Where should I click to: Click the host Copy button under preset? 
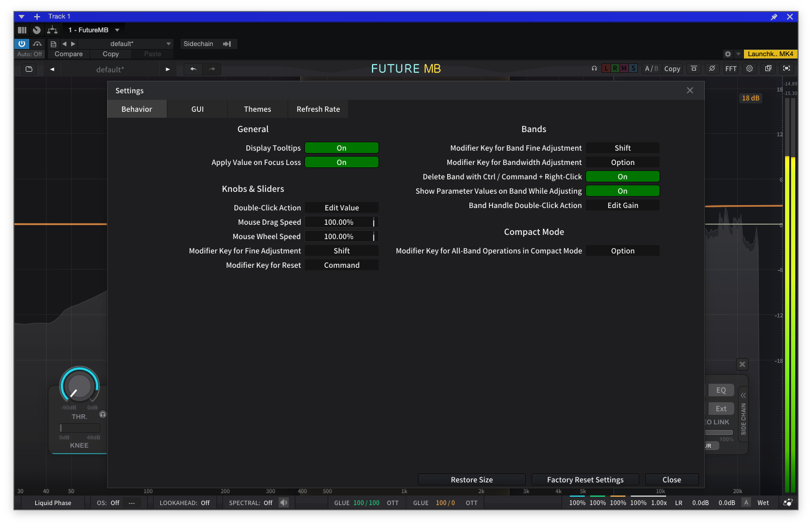[x=111, y=54]
